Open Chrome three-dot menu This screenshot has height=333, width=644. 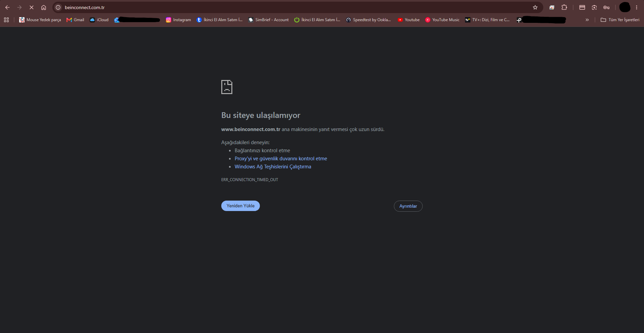point(637,7)
